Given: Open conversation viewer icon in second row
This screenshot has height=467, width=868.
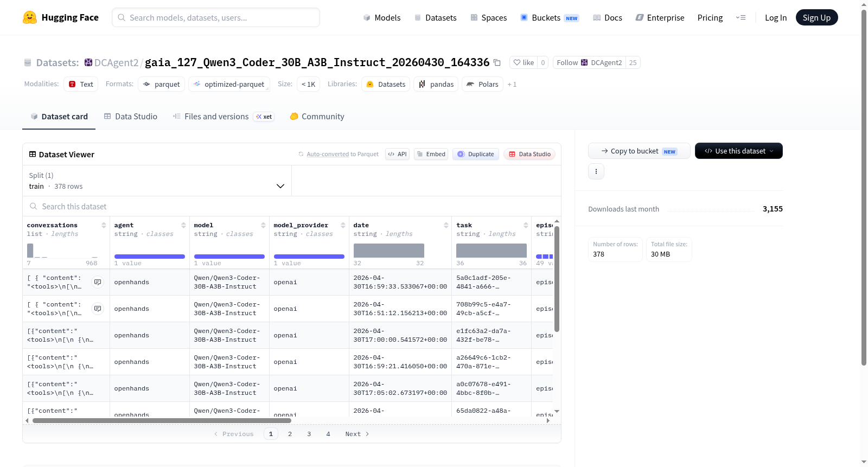Looking at the screenshot, I should click(98, 309).
